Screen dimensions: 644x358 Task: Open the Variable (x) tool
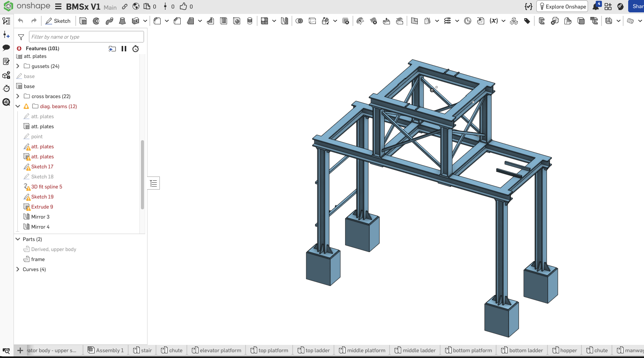tap(493, 21)
